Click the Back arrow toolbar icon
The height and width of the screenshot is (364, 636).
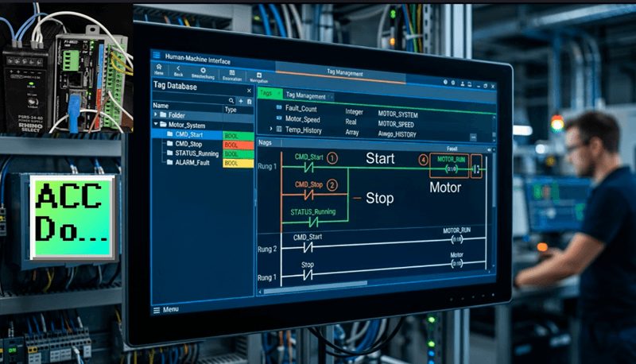[x=178, y=68]
